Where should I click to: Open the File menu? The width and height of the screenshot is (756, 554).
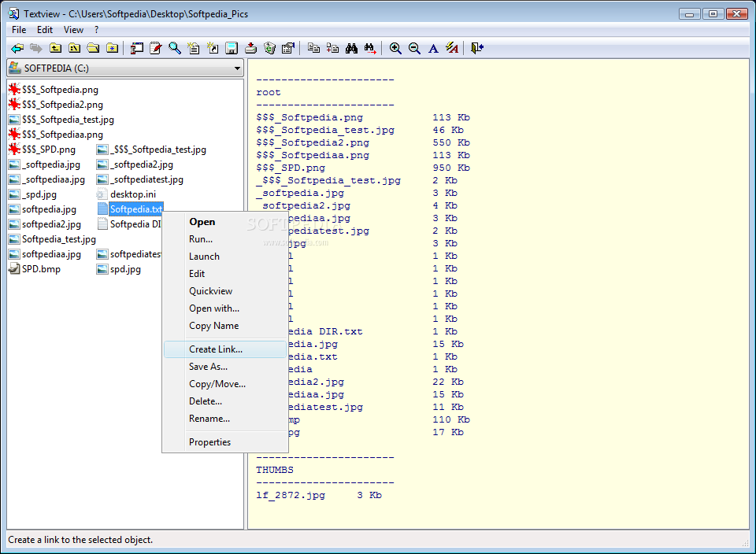[19, 30]
